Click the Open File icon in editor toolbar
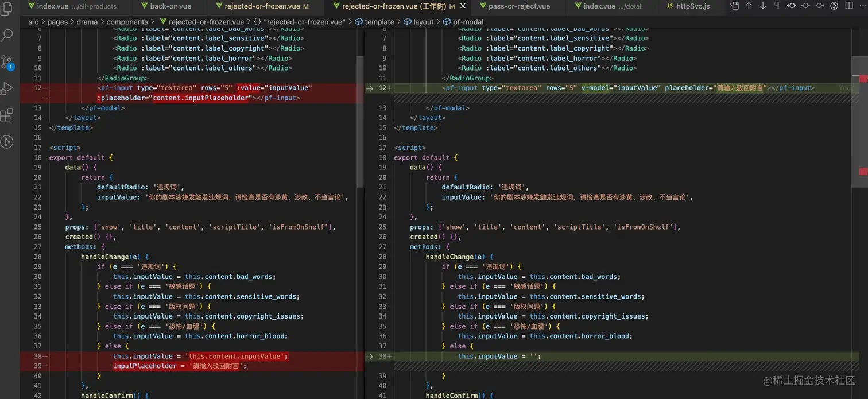Viewport: 868px width, 399px height. pyautogui.click(x=735, y=6)
